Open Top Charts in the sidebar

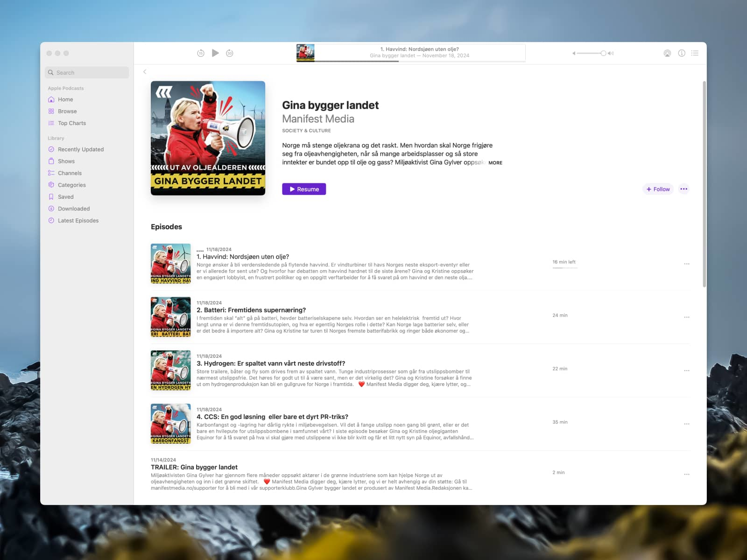(72, 123)
